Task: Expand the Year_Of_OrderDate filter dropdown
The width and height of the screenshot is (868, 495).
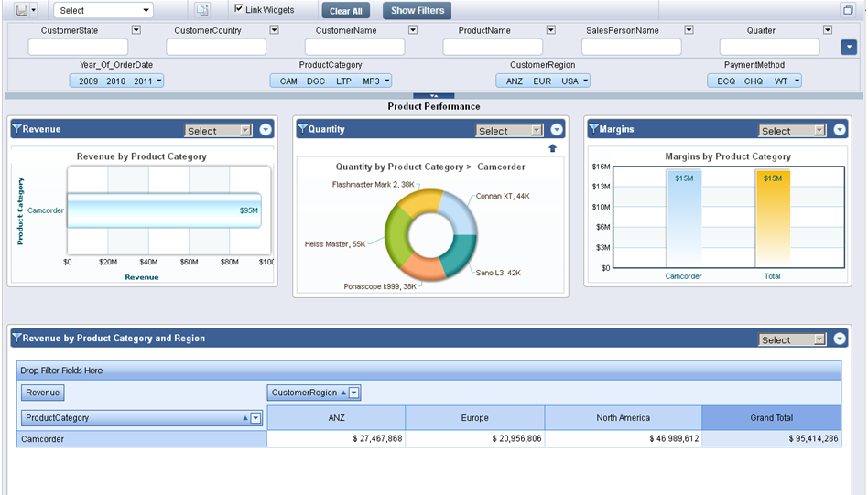Action: point(159,81)
